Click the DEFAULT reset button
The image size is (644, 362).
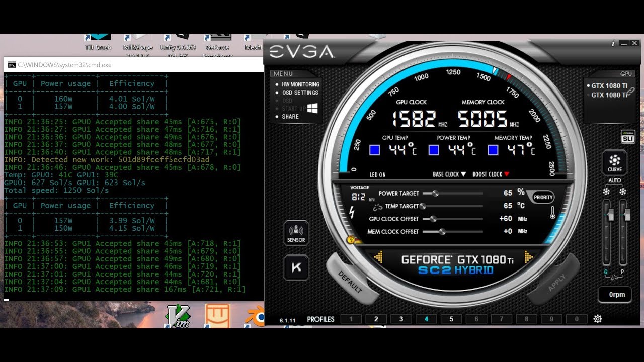[350, 282]
